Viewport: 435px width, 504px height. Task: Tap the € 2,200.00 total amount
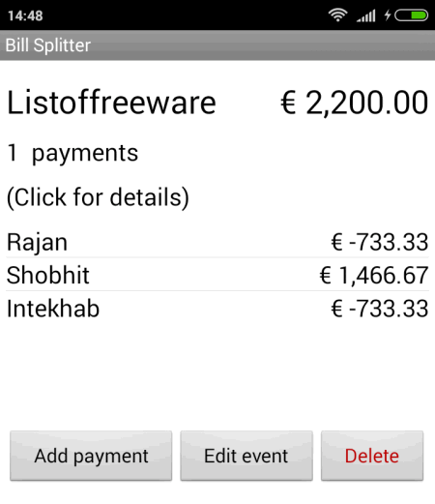[355, 103]
